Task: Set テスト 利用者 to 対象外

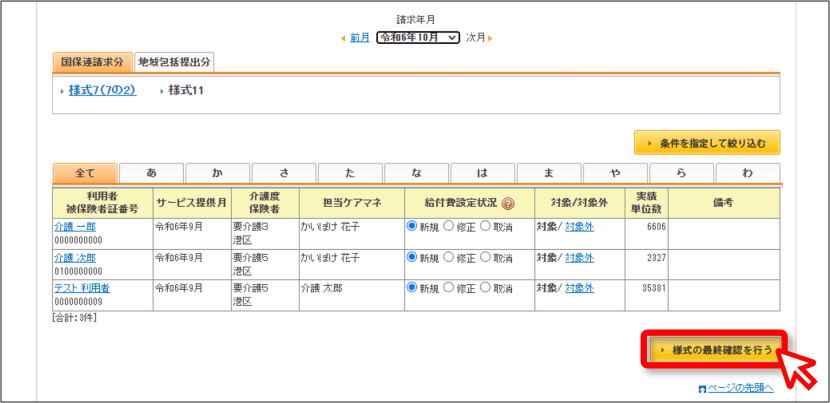Action: point(579,288)
